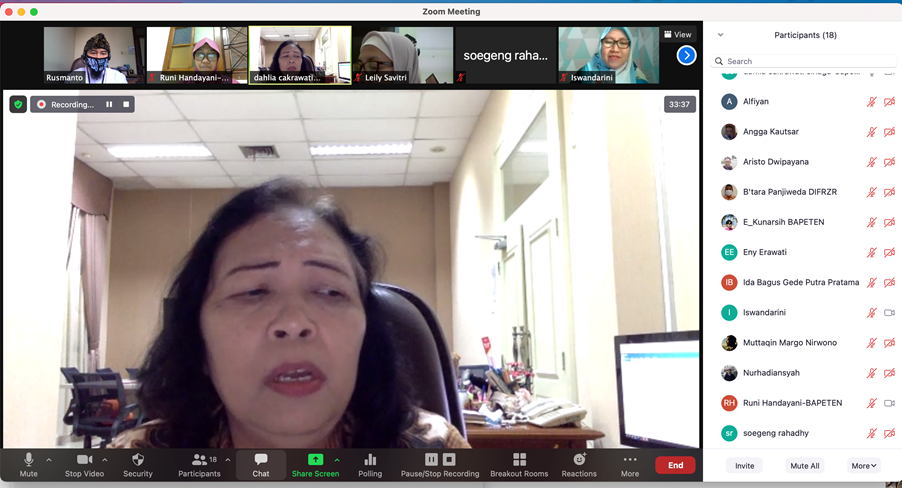Open Reactions menu
This screenshot has height=488, width=902.
(x=579, y=465)
